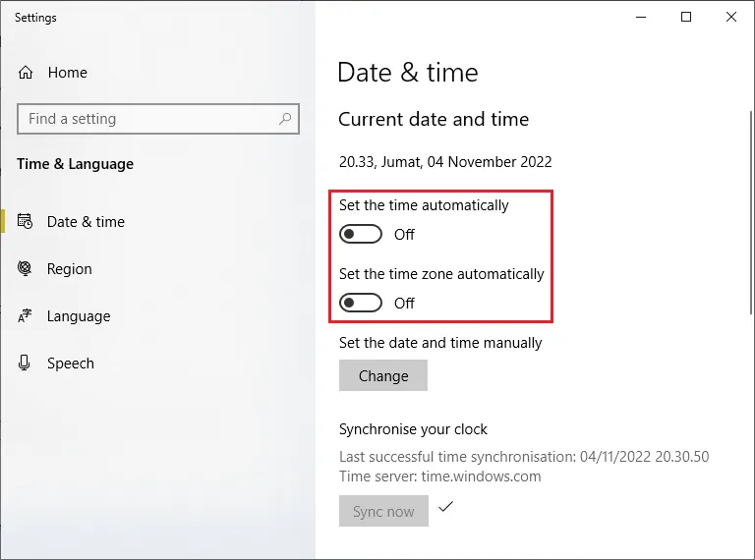The image size is (755, 560).
Task: Close the Settings window
Action: [731, 18]
